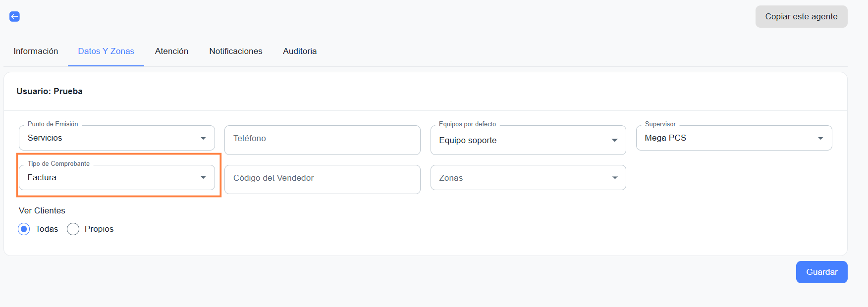868x307 pixels.
Task: Go to the Notificaciones tab
Action: 236,51
